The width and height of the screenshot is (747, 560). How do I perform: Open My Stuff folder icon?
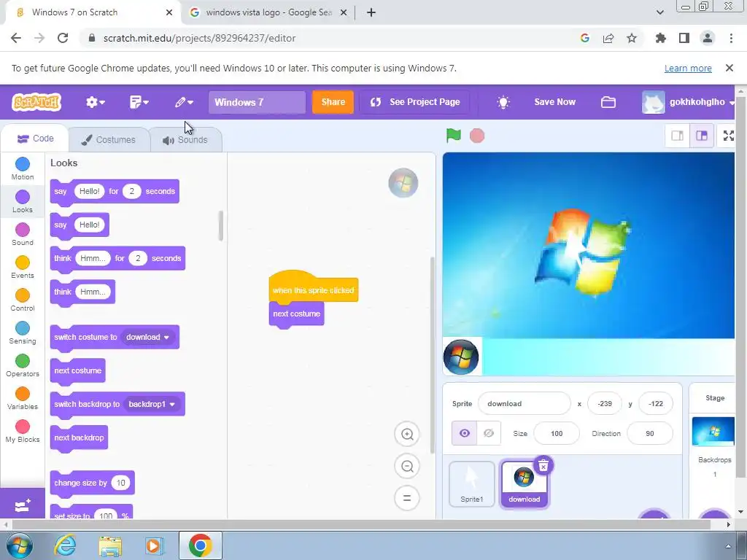coord(608,102)
